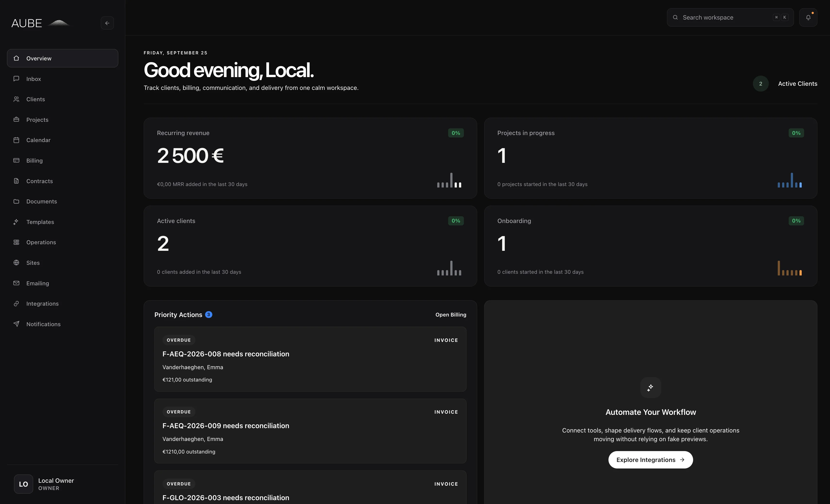Click the 0% badge on Onboarding
This screenshot has height=504, width=830.
point(796,221)
